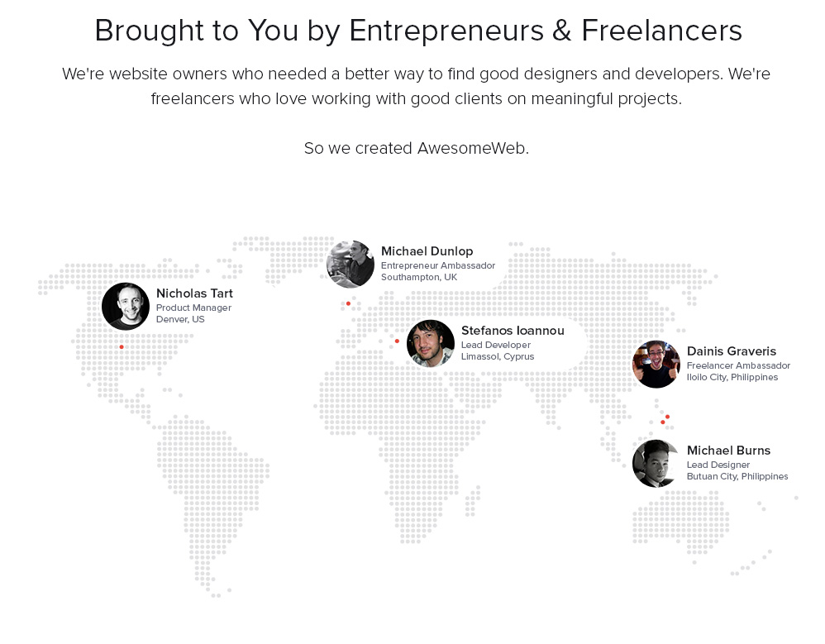Click lower red dot in Philippines
Screen dimensions: 825x644
click(662, 422)
